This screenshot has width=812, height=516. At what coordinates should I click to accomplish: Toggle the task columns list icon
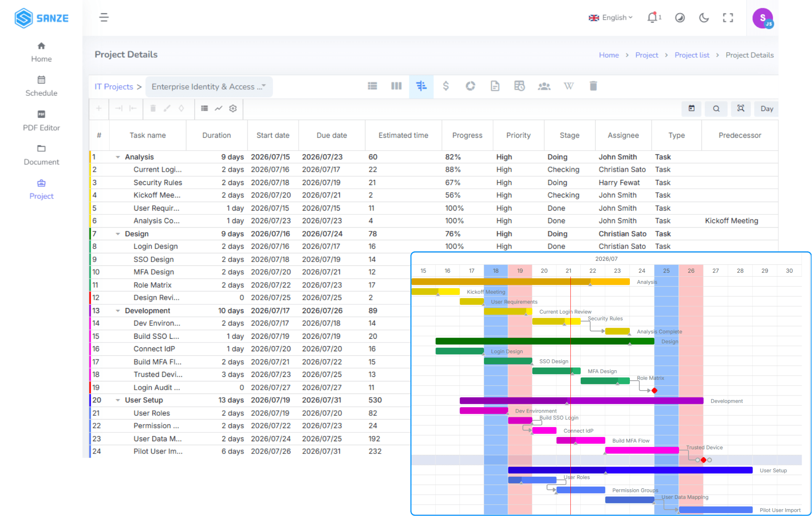pos(204,109)
